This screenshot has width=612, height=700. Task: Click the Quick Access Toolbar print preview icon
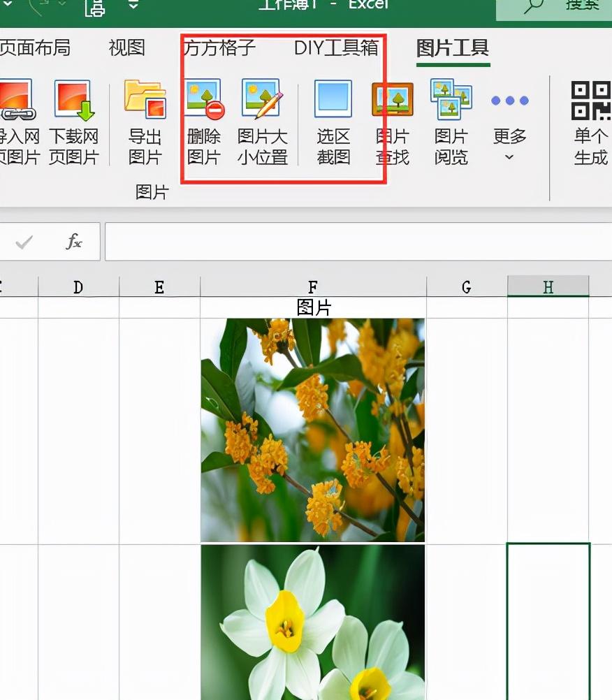click(94, 7)
